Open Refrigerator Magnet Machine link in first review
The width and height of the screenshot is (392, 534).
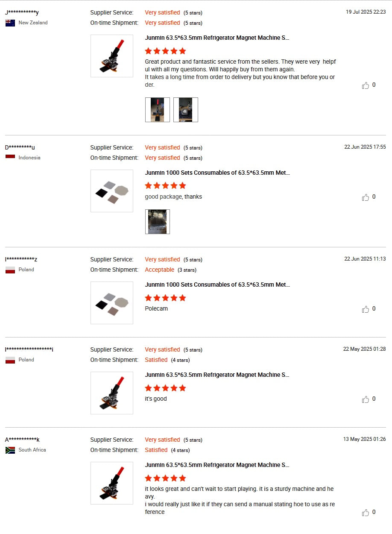(217, 38)
